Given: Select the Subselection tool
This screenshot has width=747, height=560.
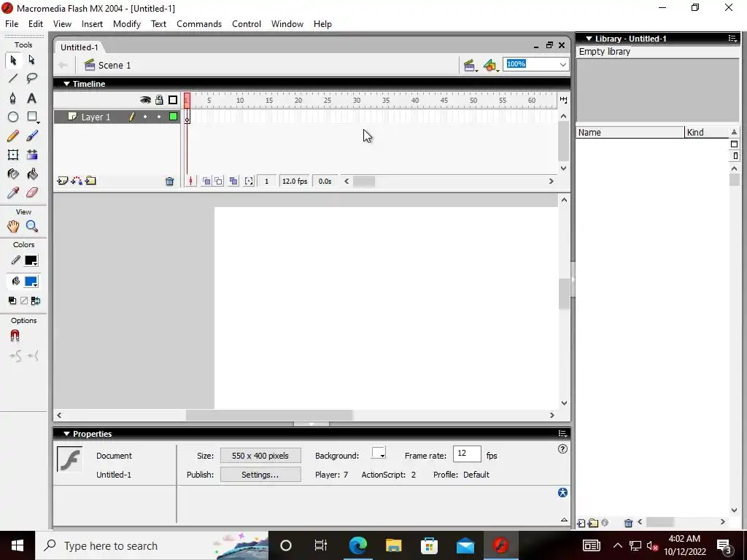Looking at the screenshot, I should [31, 60].
